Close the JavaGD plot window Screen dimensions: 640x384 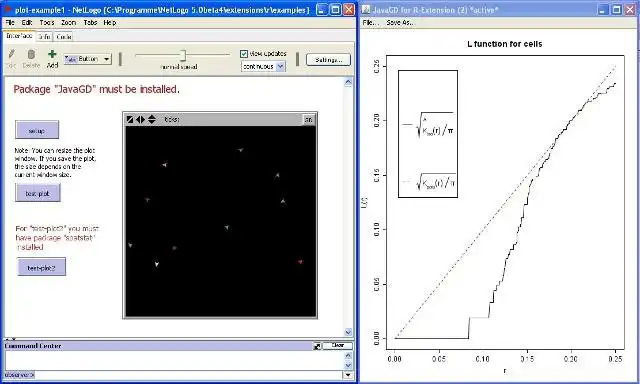click(630, 9)
